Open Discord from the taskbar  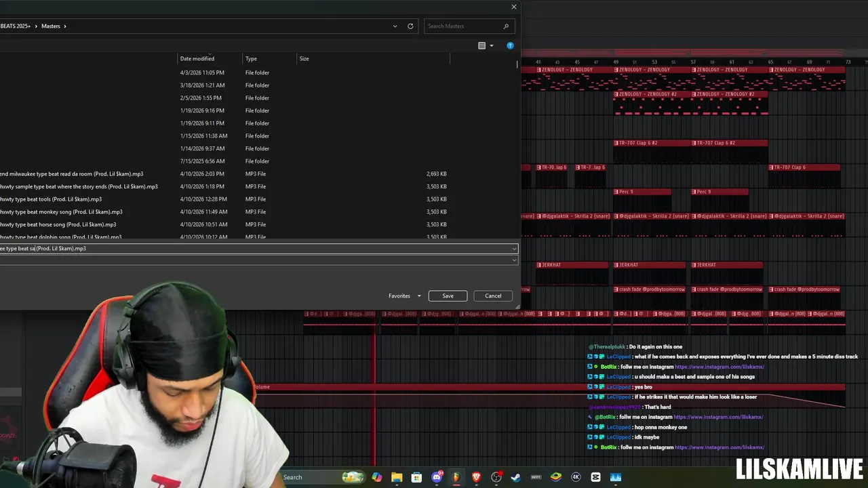tap(437, 477)
